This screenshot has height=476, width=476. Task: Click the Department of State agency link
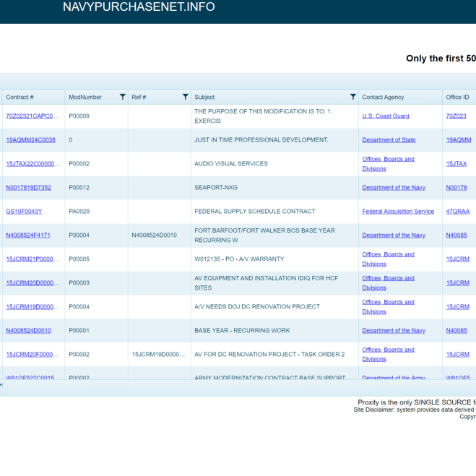pos(389,140)
